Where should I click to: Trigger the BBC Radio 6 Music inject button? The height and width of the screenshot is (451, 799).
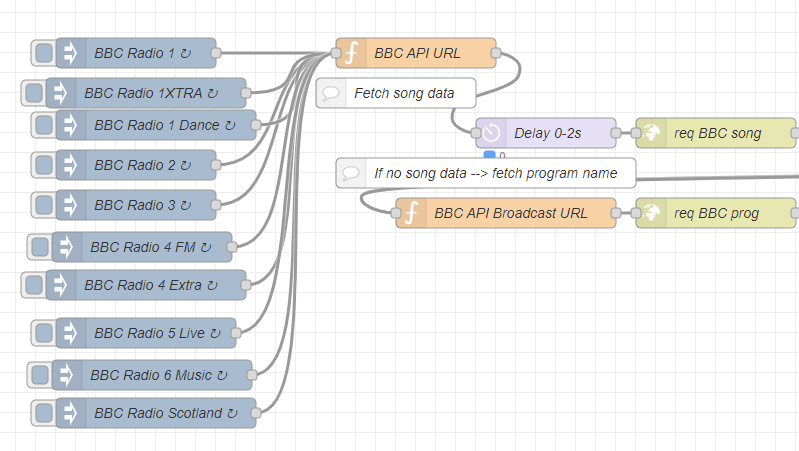[40, 375]
